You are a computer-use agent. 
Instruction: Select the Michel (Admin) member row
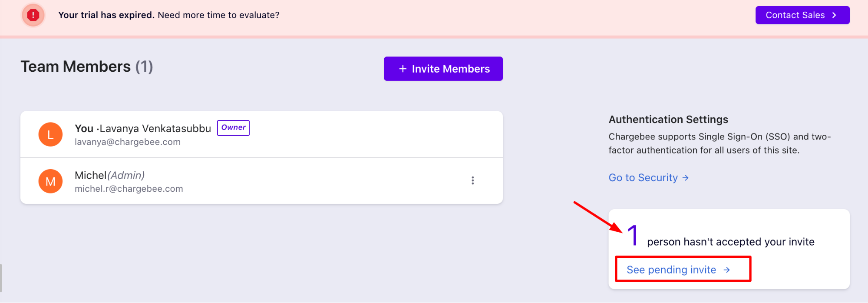(x=261, y=181)
